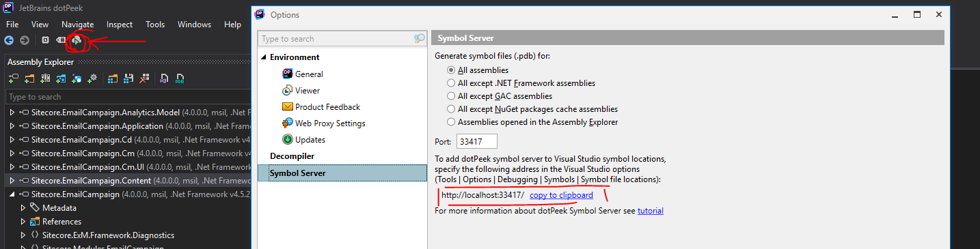Click Open assembly list folder icon

click(x=113, y=78)
